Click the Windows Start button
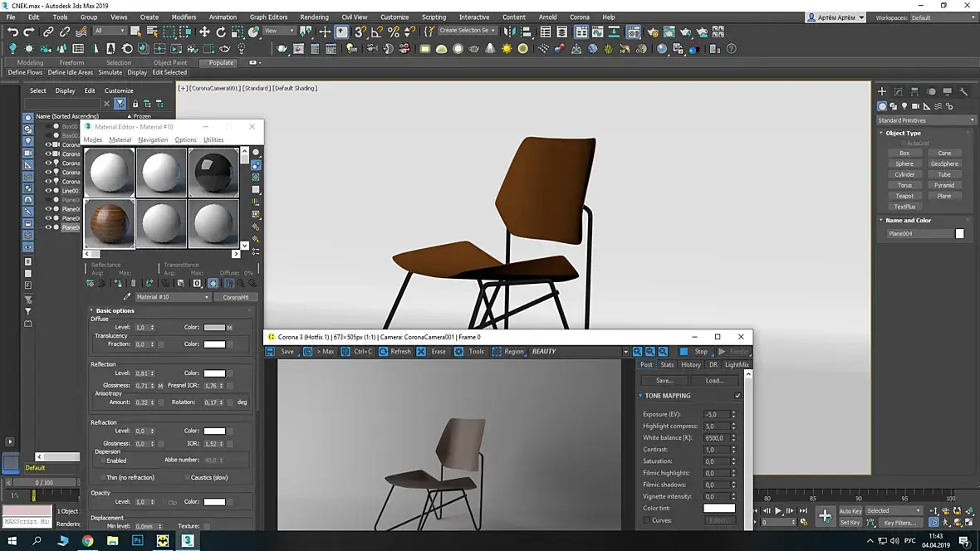Image resolution: width=980 pixels, height=551 pixels. pyautogui.click(x=12, y=540)
